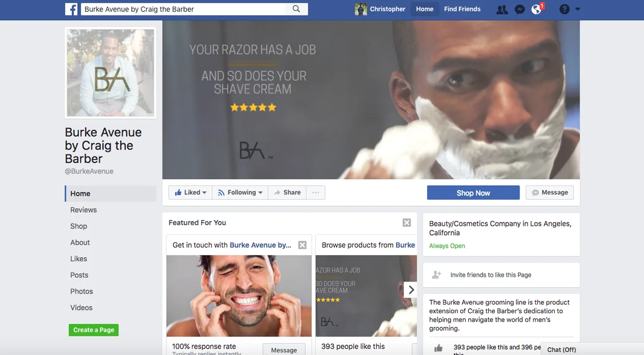Viewport: 644px width, 355px height.
Task: Open the friend requests icon
Action: pyautogui.click(x=502, y=9)
